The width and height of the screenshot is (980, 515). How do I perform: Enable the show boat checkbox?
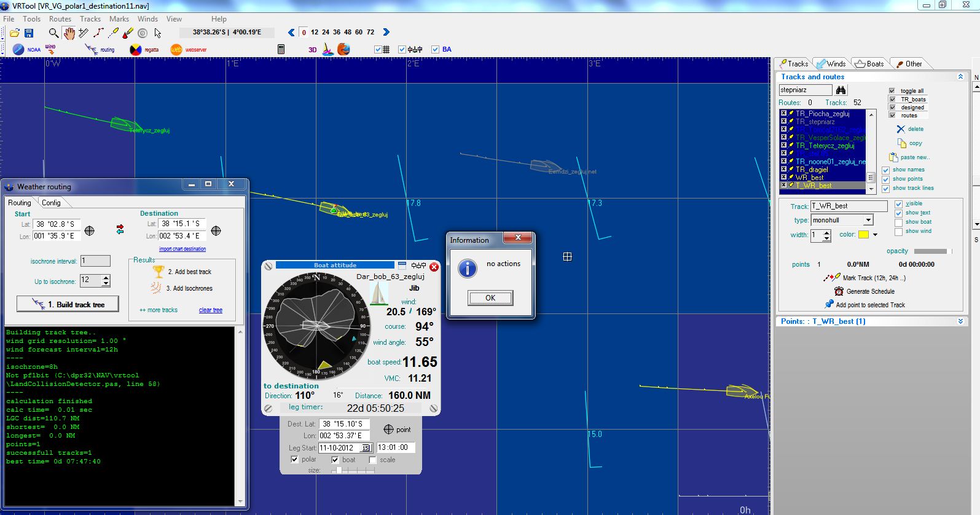(x=898, y=222)
